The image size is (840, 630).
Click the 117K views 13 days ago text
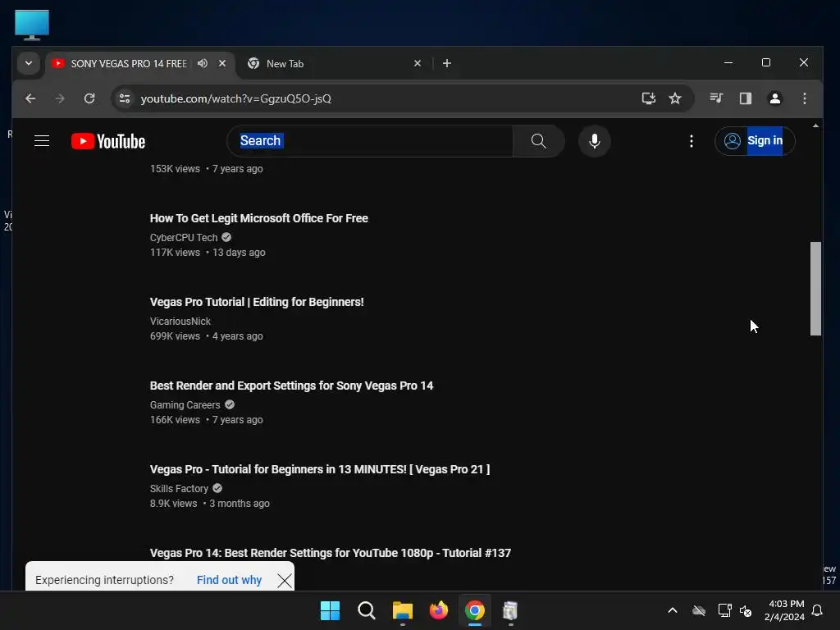pyautogui.click(x=208, y=253)
